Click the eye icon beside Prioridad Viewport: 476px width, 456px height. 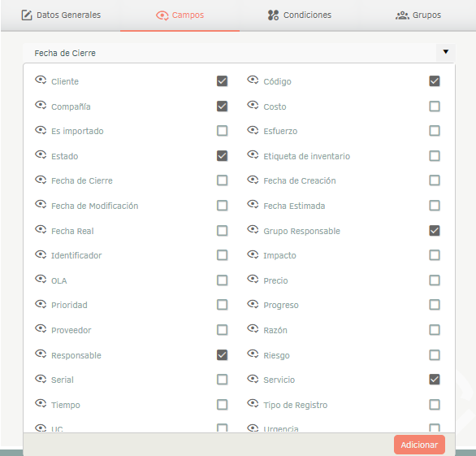(41, 304)
